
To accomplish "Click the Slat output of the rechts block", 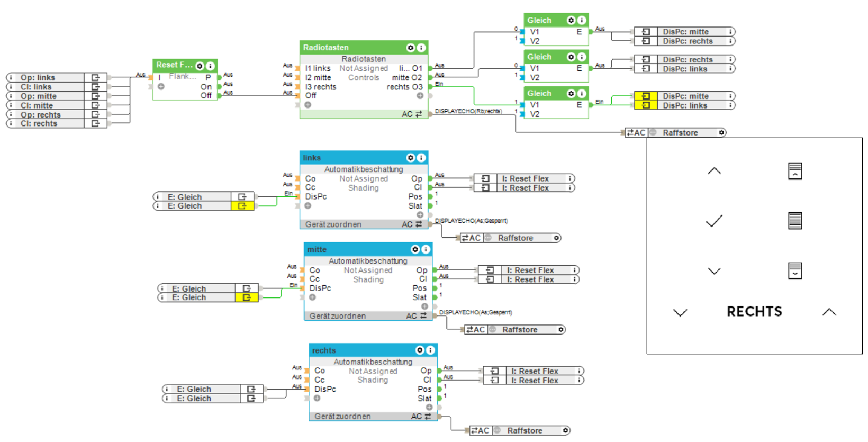I will point(424,399).
